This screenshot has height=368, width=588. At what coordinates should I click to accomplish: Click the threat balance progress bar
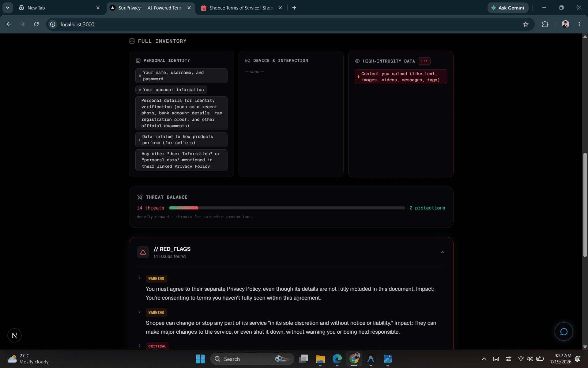tap(287, 208)
